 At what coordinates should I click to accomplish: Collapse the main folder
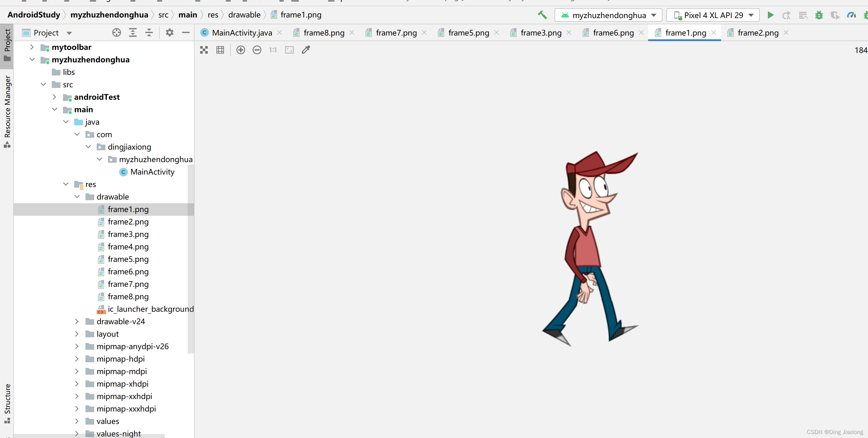(x=55, y=109)
